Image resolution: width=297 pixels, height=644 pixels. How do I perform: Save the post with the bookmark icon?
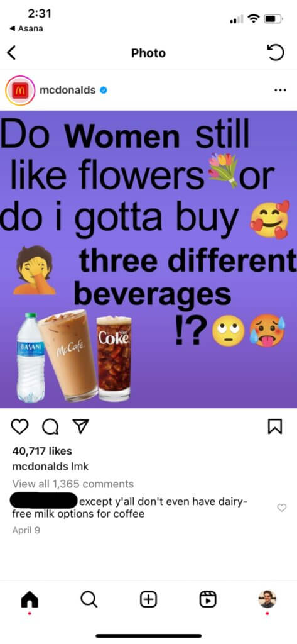click(x=275, y=427)
